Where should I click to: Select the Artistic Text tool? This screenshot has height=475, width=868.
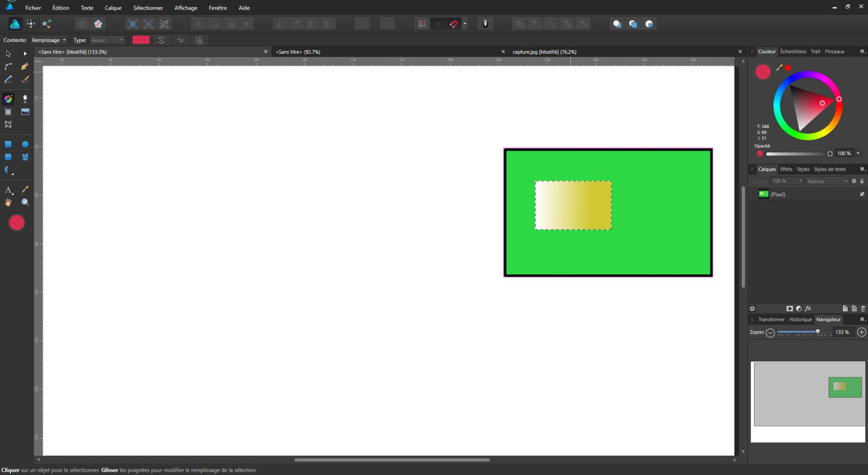pos(8,190)
